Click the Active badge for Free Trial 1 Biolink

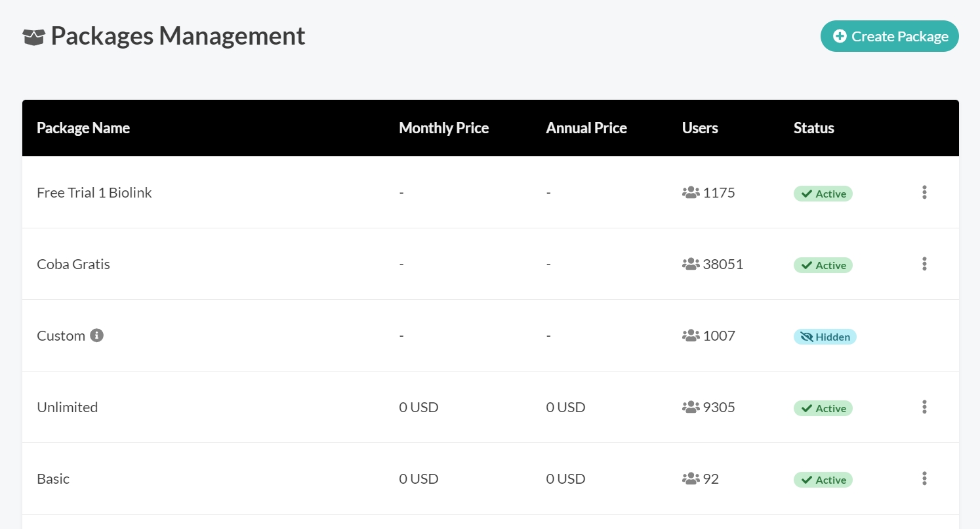(x=823, y=194)
